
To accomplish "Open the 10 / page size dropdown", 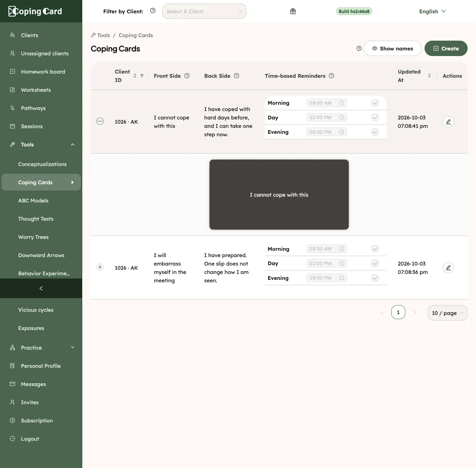I will point(448,313).
